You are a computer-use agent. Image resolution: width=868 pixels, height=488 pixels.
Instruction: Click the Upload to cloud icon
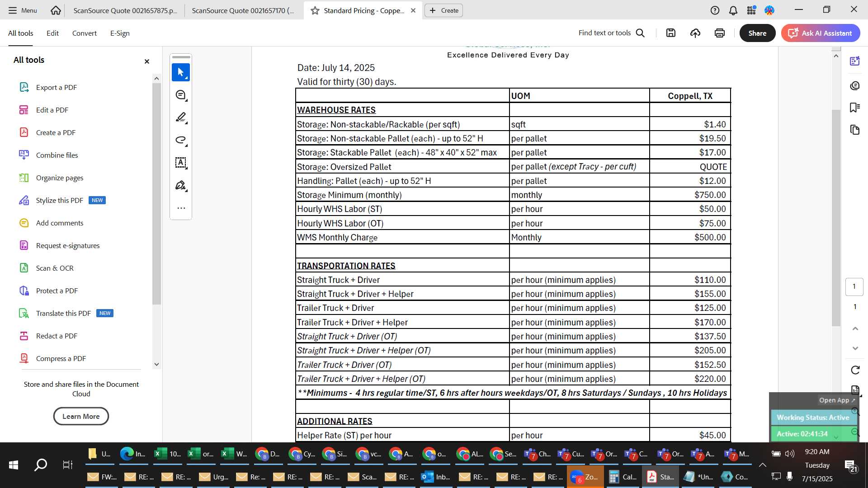pos(695,33)
